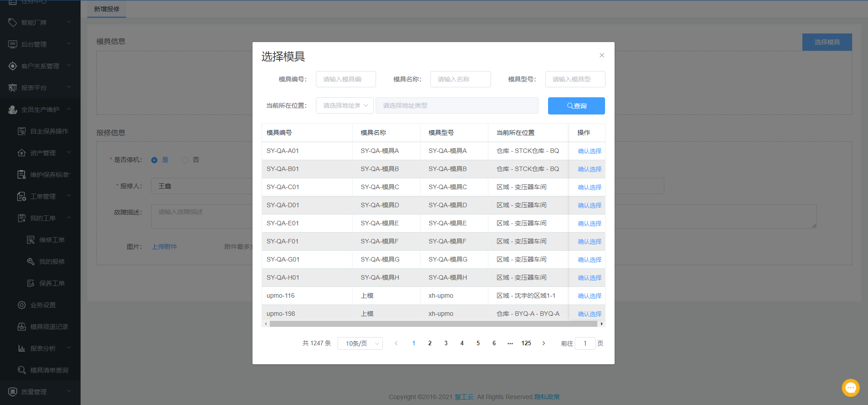Click the 资产管理 house icon
The image size is (868, 405).
pos(22,153)
